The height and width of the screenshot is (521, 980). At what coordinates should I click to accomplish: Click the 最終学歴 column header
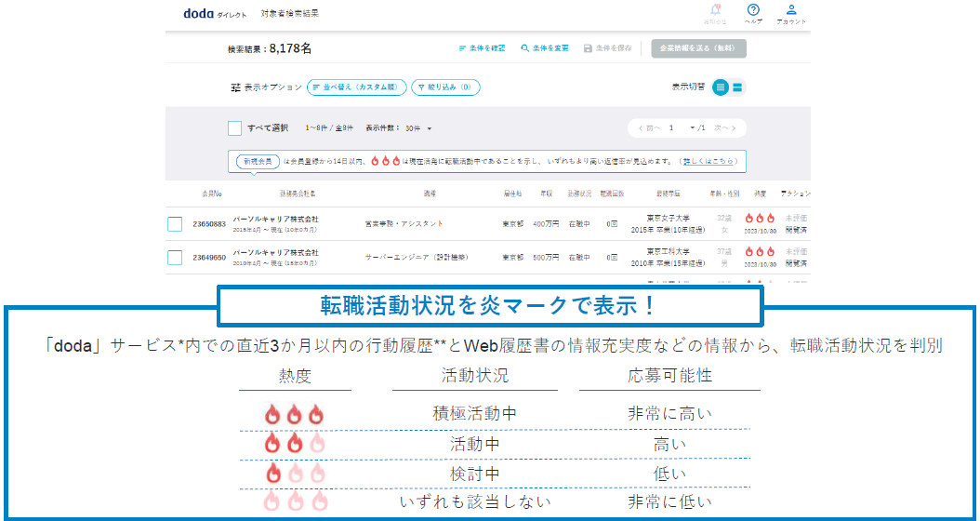[x=668, y=194]
